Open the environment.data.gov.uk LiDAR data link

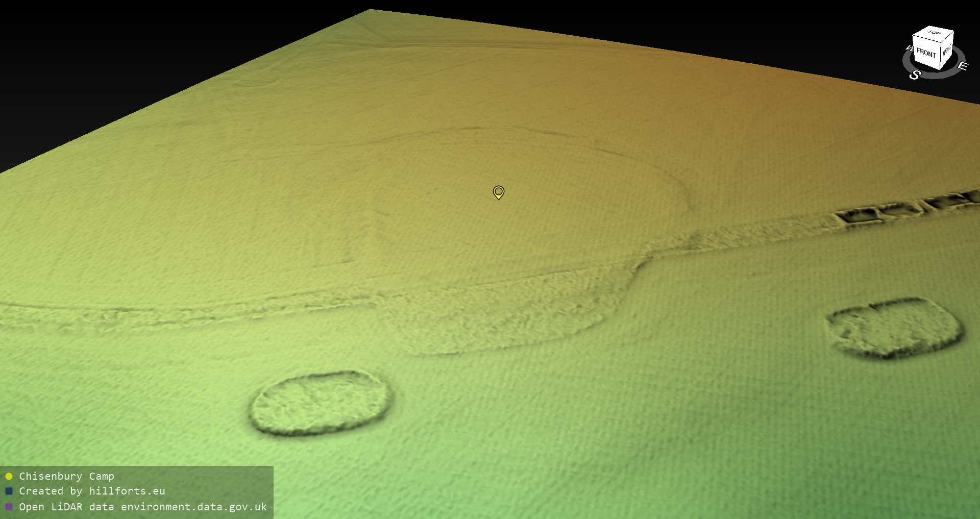point(193,507)
